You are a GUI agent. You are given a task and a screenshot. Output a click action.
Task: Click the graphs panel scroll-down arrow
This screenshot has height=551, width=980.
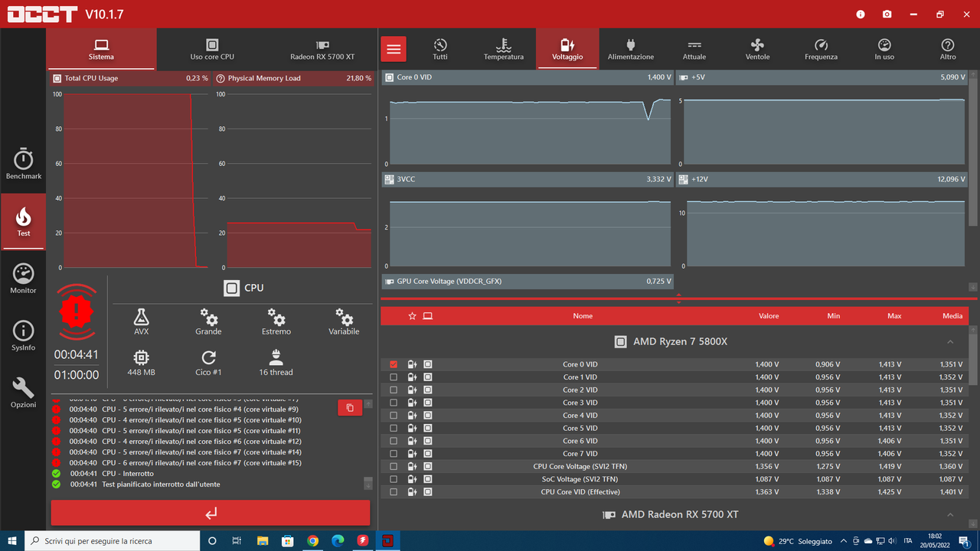click(973, 287)
